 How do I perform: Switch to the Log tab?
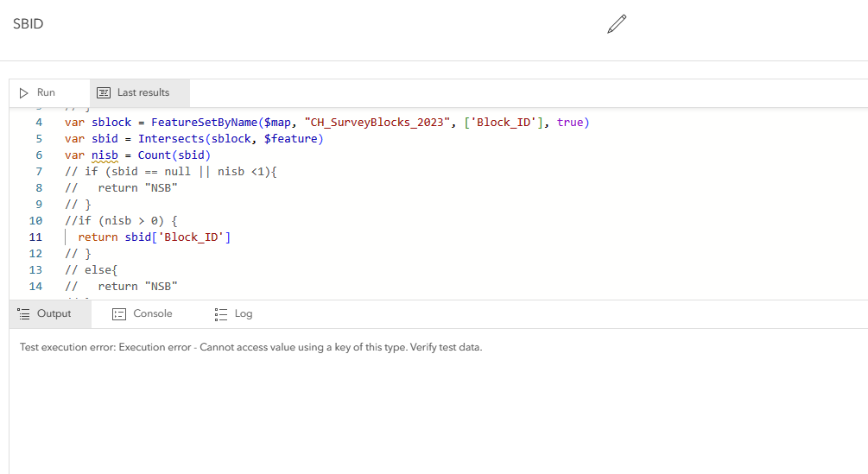(243, 313)
